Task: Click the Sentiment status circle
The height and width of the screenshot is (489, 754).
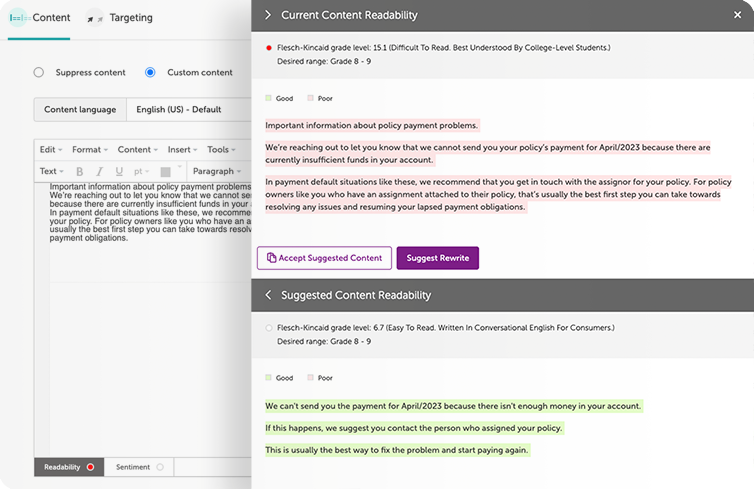Action: pyautogui.click(x=160, y=467)
